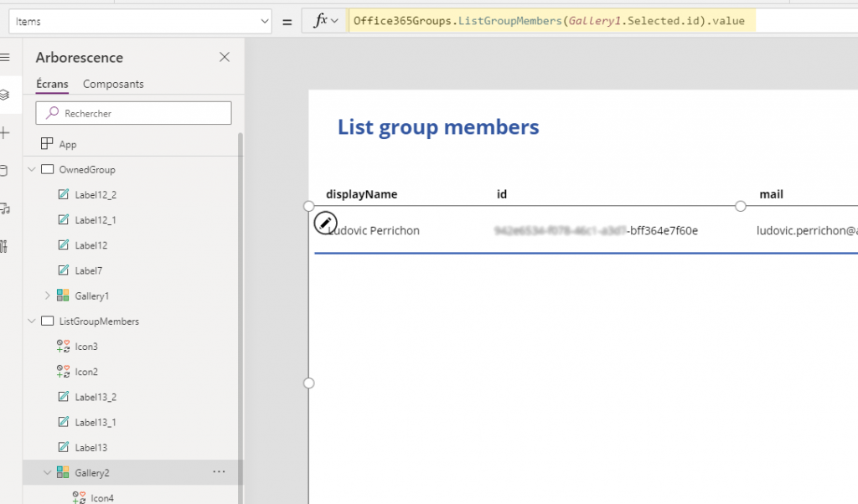Collapse the OwnedGroup screen node
Screen dimensions: 858x504
[32, 169]
